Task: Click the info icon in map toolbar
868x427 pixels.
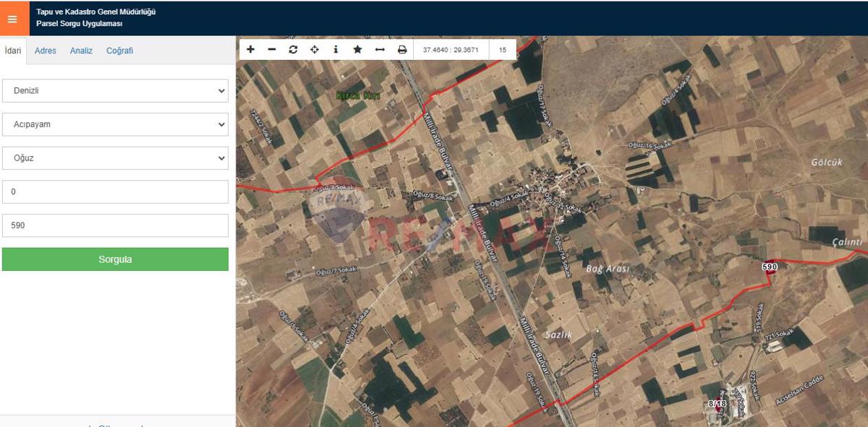Action: 336,50
